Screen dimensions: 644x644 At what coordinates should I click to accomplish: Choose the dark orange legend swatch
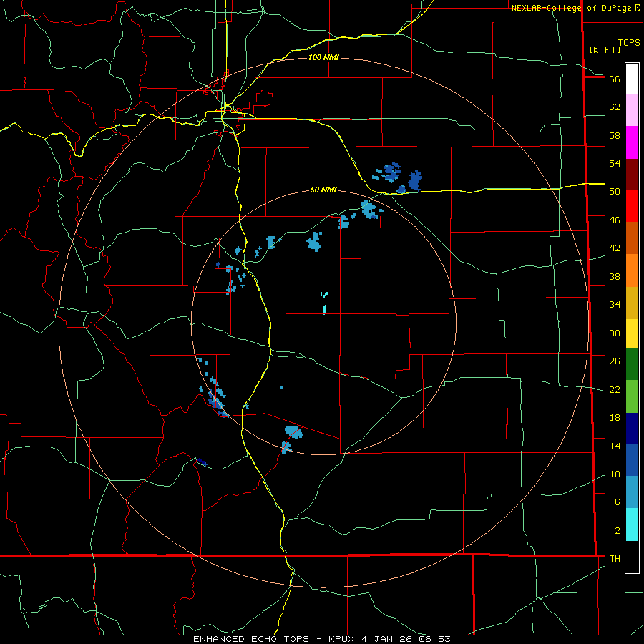(632, 238)
